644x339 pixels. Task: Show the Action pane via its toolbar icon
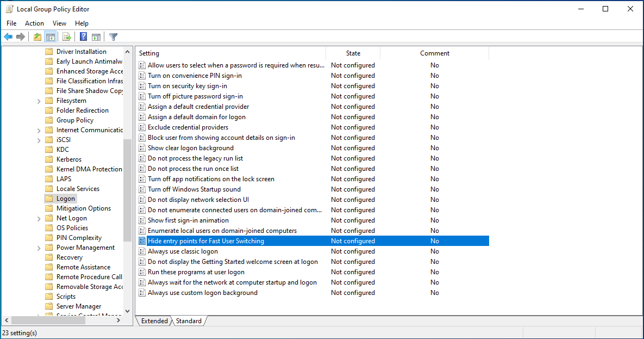[x=96, y=36]
